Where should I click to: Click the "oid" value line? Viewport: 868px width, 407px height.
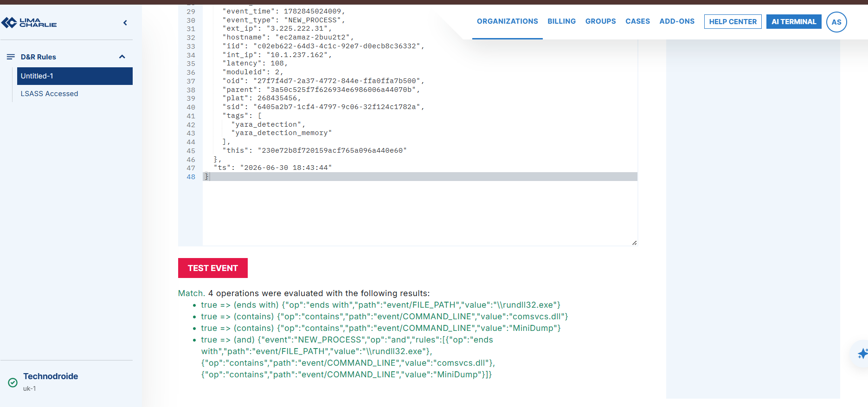(323, 81)
